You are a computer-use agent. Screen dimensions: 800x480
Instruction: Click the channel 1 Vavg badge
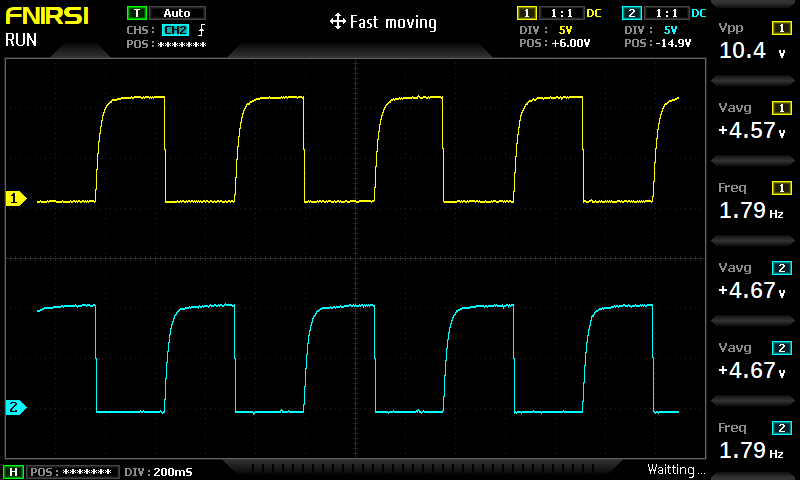(782, 108)
